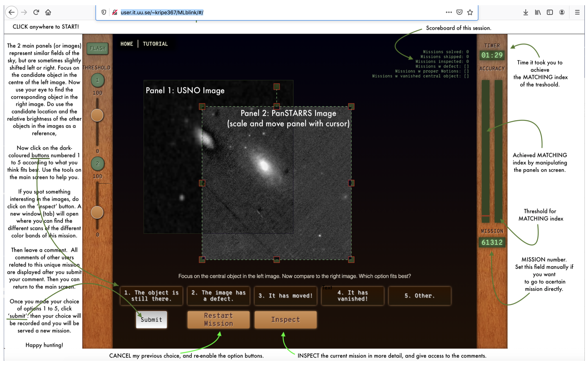Screen dimensions: 588x365
Task: Click the Submit button
Action: (x=151, y=320)
